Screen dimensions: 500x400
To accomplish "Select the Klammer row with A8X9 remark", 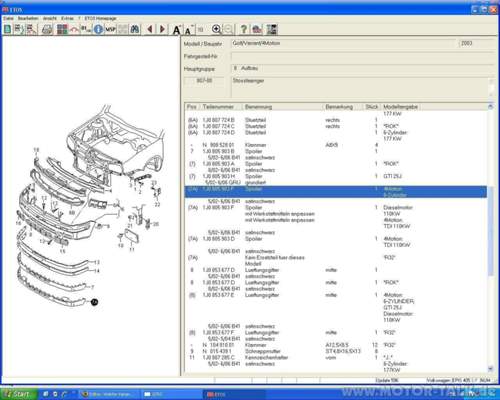I will pos(336,145).
